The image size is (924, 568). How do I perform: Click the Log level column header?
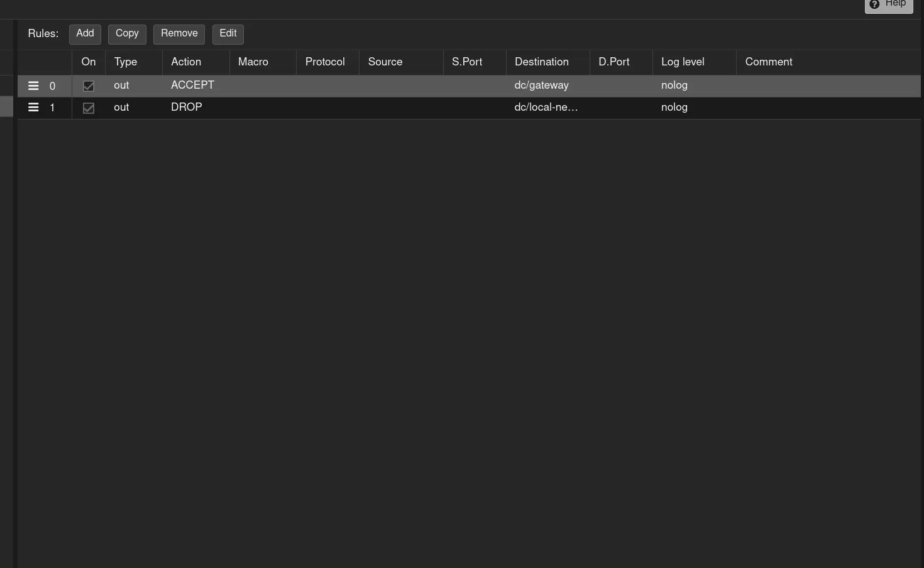pos(683,62)
